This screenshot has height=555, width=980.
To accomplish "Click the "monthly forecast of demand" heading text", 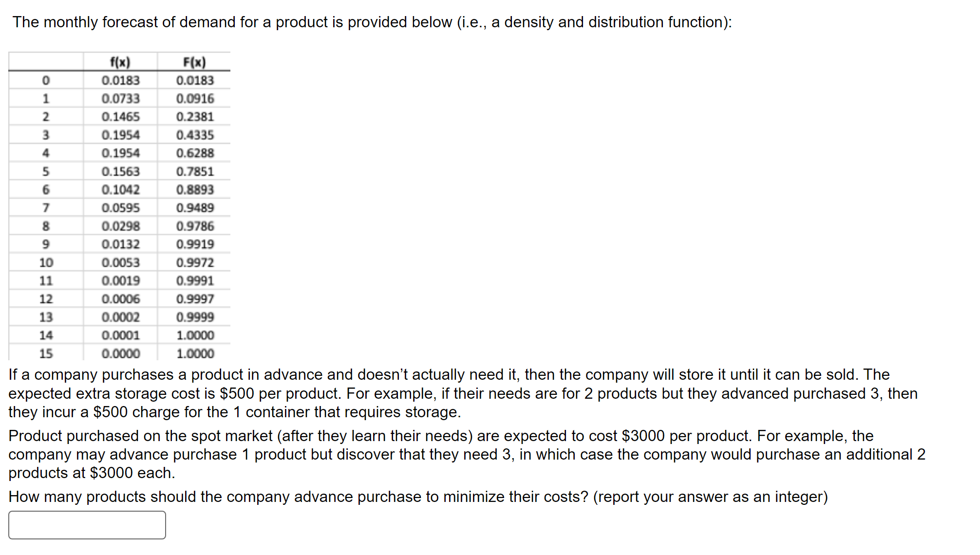I will pos(372,22).
